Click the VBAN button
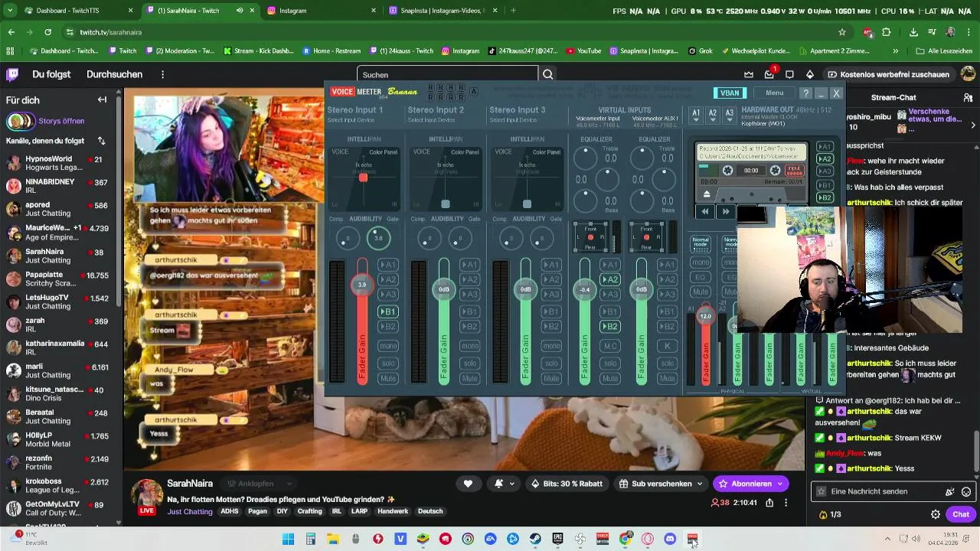The height and width of the screenshot is (551, 980). (730, 93)
